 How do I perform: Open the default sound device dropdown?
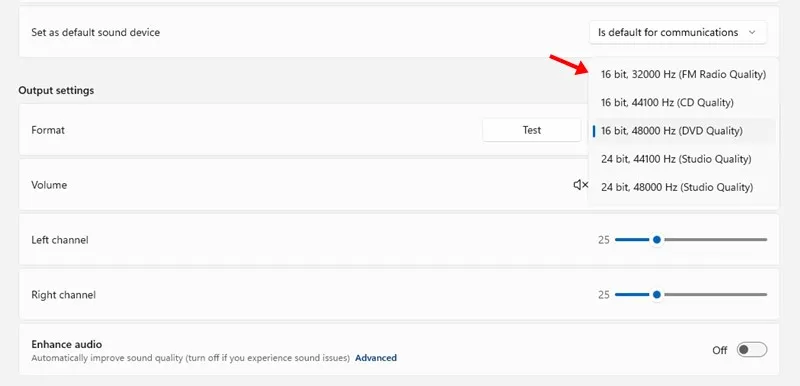678,32
